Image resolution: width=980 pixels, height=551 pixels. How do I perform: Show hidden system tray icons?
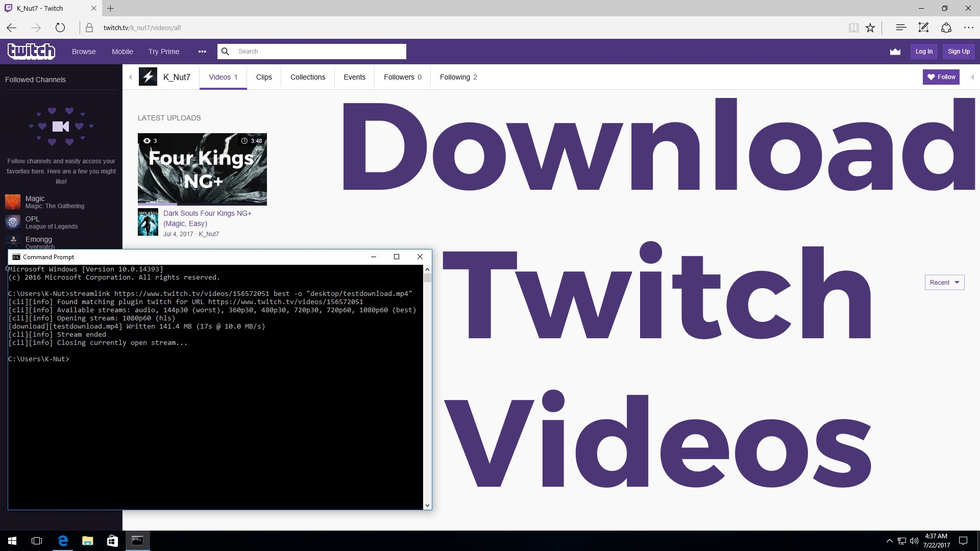tap(889, 541)
